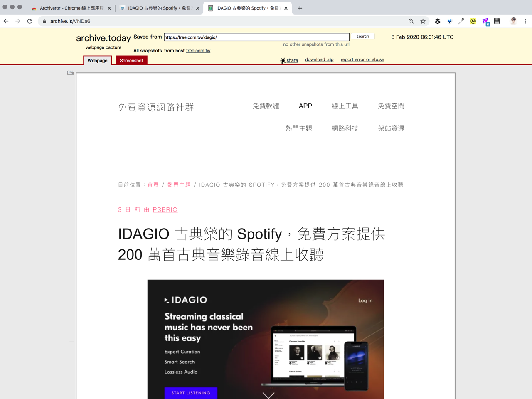Click report error or abuse link
The width and height of the screenshot is (532, 399).
tap(362, 59)
